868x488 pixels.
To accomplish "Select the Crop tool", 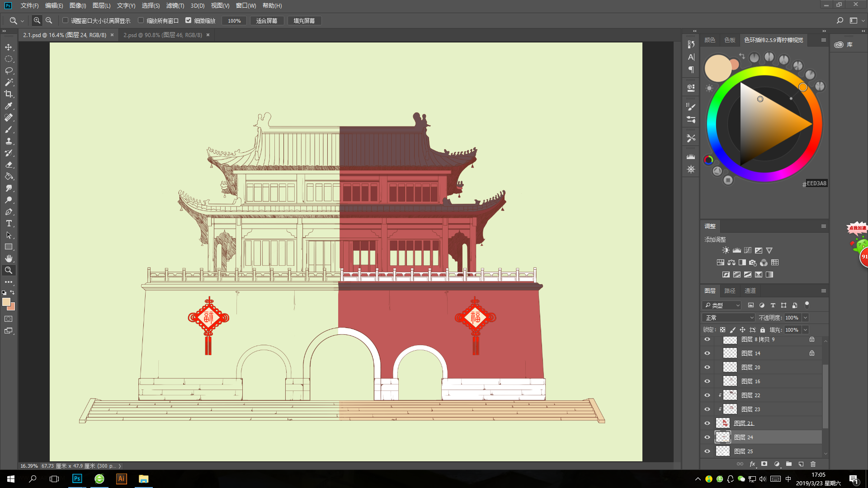I will click(x=9, y=94).
